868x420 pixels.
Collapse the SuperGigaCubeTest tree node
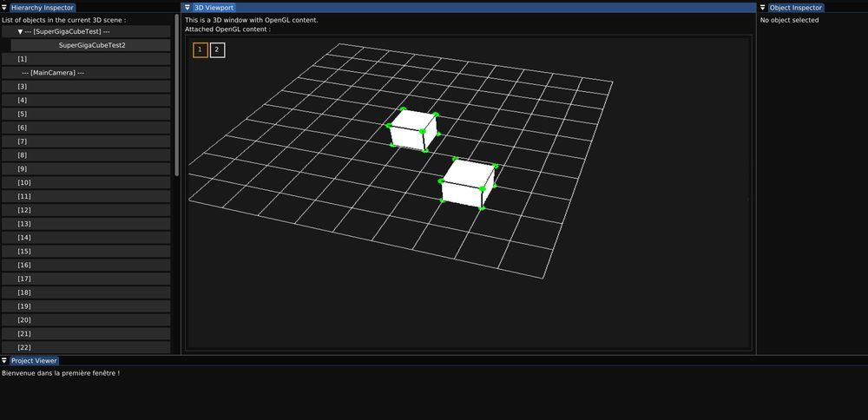(x=21, y=31)
